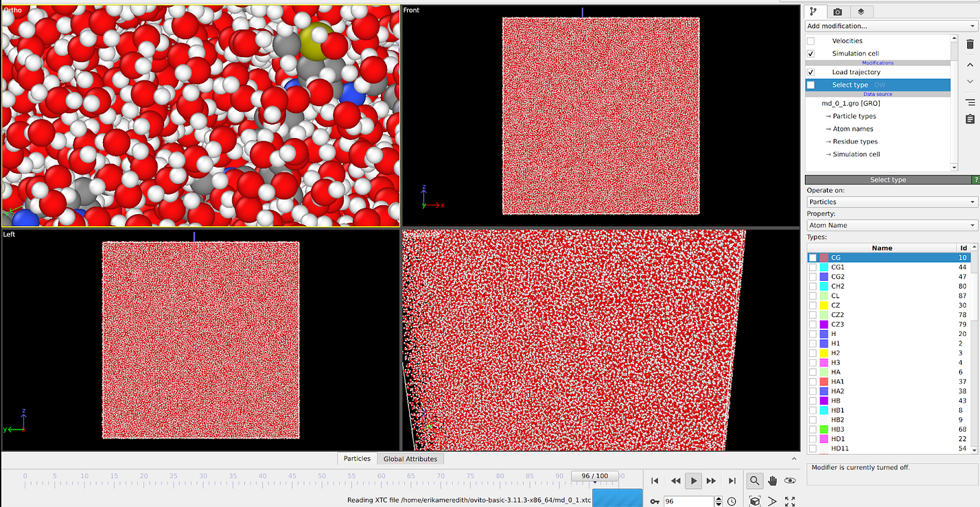
Task: Disable the Simulation cell checkbox
Action: point(810,53)
